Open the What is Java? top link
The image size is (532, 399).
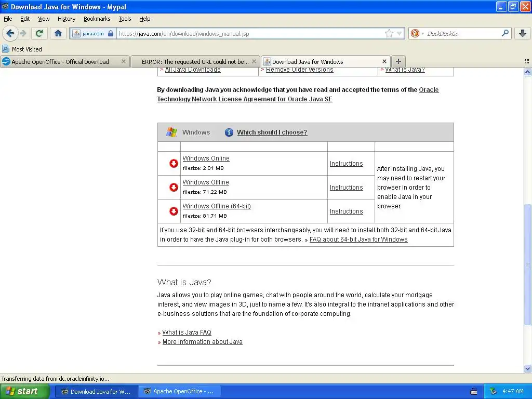click(405, 70)
